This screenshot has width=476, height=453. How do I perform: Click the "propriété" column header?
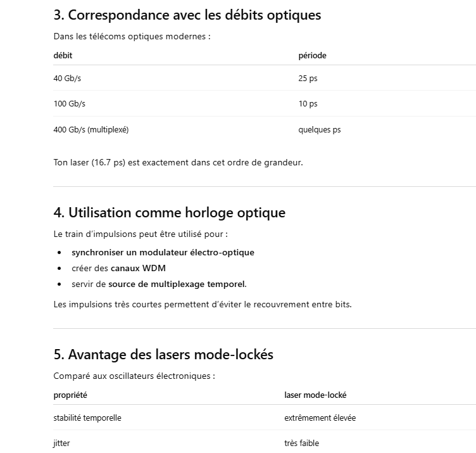pos(70,395)
